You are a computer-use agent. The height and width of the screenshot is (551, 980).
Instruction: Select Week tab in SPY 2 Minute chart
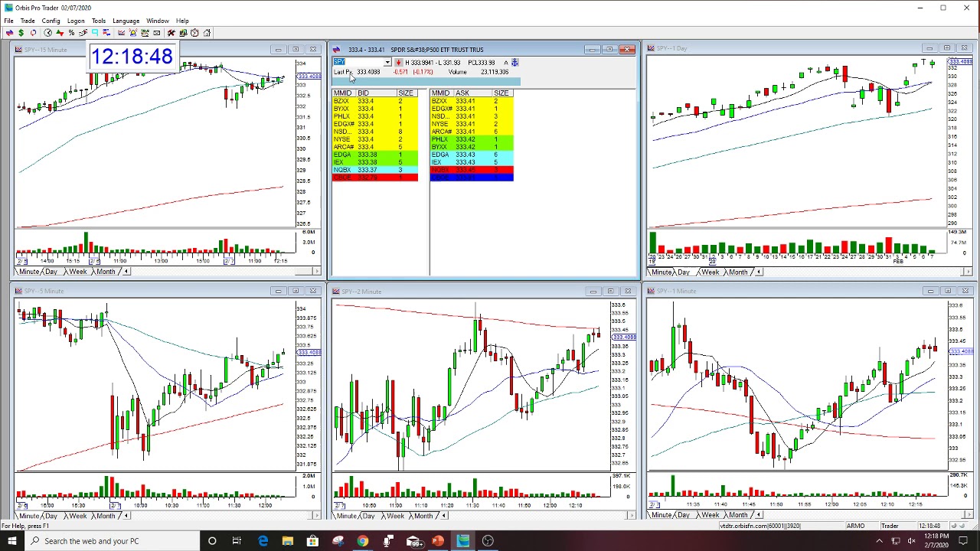395,515
